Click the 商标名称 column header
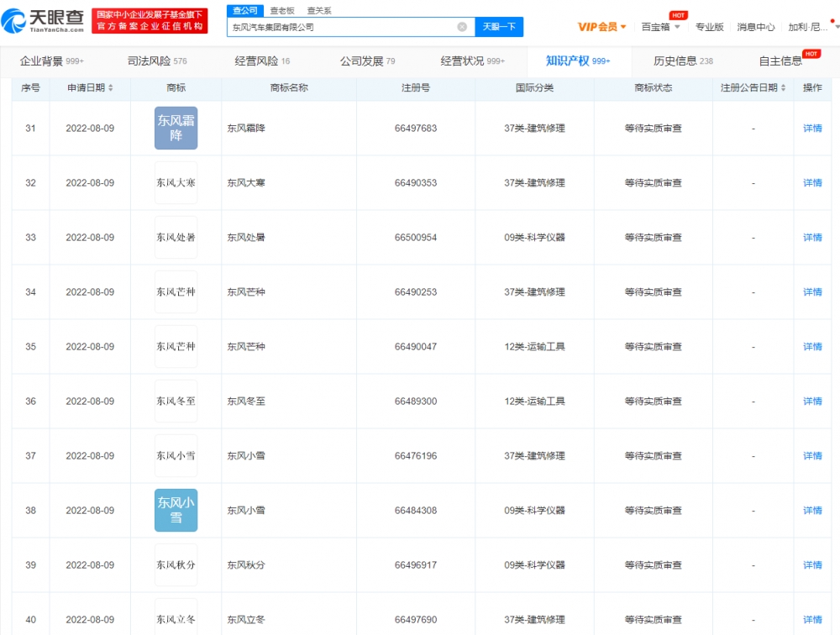The width and height of the screenshot is (840, 635). point(289,88)
